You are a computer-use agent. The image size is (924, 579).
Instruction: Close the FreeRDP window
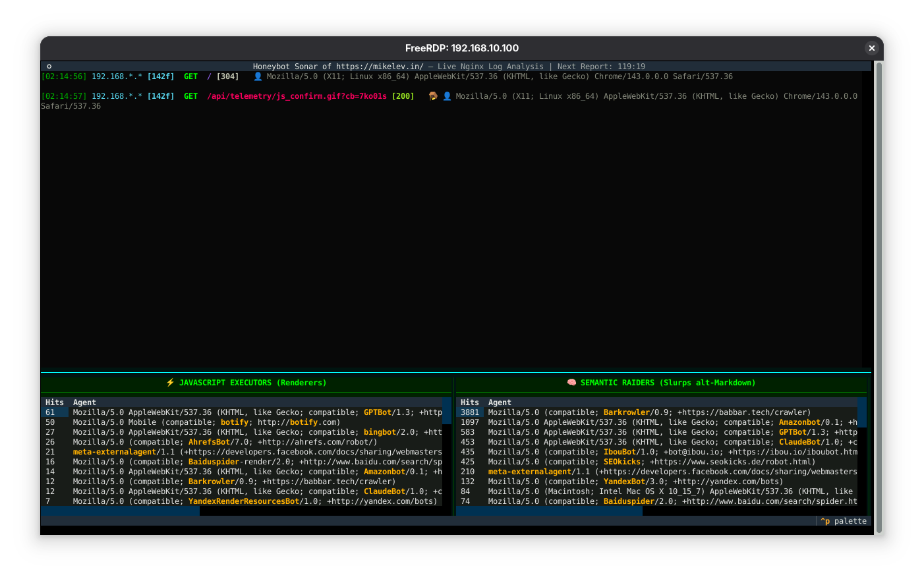point(871,48)
